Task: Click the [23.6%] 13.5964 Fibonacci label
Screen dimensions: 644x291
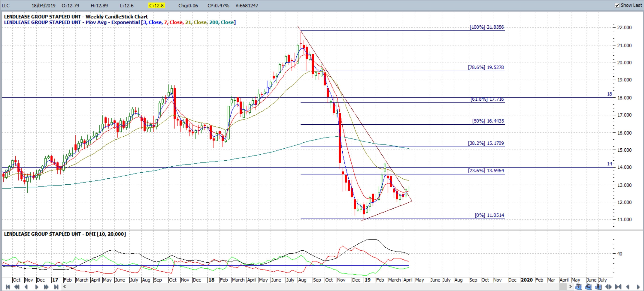Action: coord(486,171)
